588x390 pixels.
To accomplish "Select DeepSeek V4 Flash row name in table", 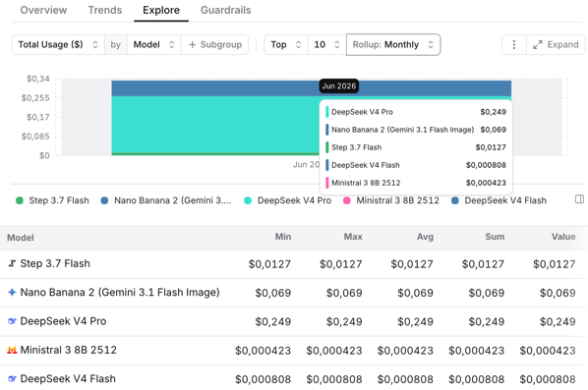I will point(68,379).
